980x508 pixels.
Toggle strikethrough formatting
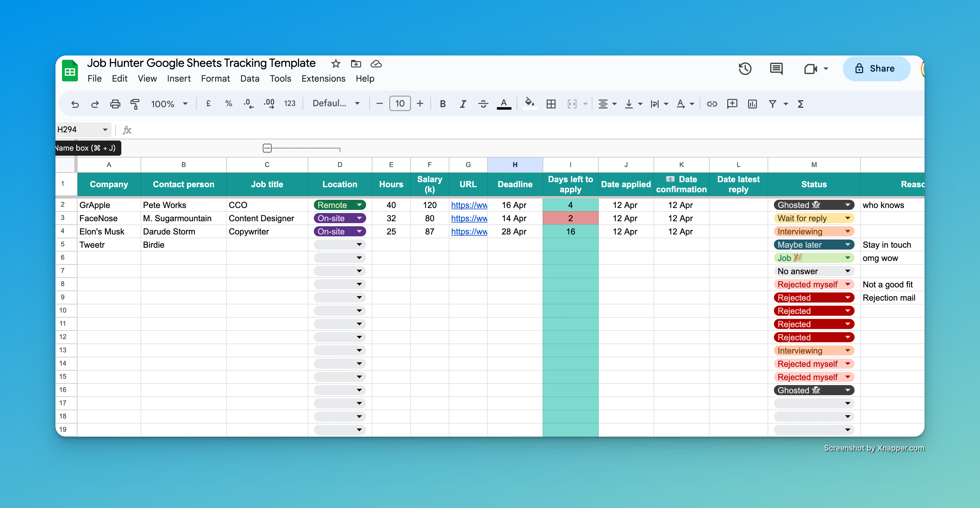pos(483,104)
